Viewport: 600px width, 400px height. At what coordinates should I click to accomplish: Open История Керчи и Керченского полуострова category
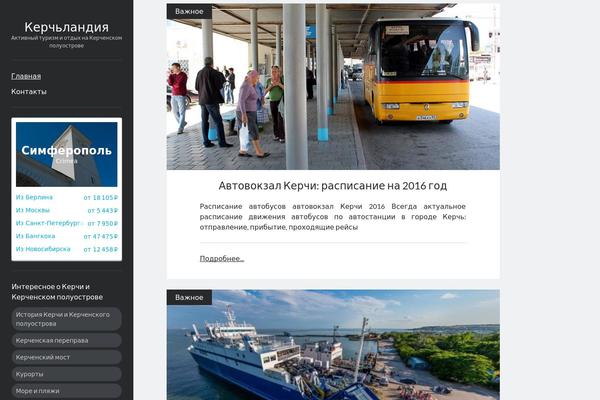(x=67, y=319)
